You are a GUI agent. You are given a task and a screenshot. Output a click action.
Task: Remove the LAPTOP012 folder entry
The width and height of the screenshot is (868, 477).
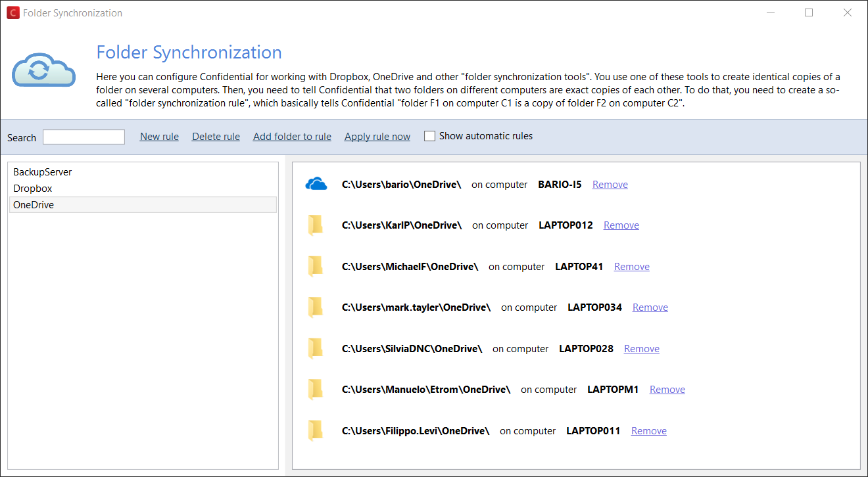coord(621,225)
